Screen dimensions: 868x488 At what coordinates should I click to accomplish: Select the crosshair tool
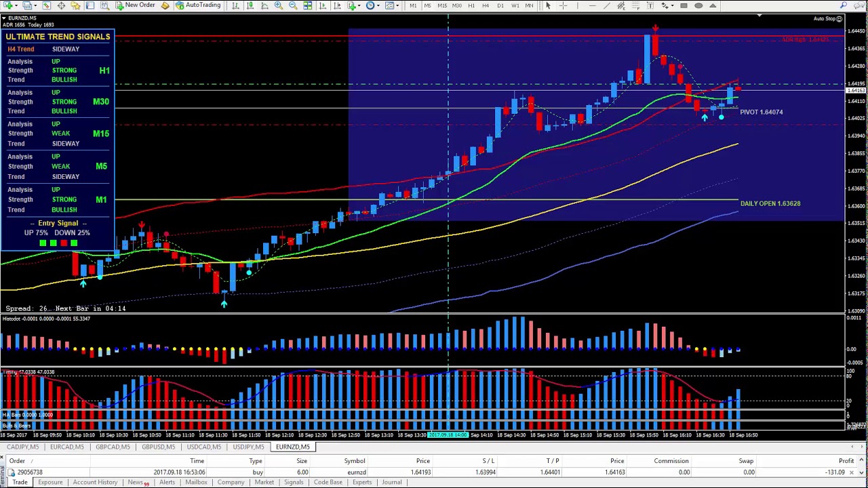(x=564, y=5)
